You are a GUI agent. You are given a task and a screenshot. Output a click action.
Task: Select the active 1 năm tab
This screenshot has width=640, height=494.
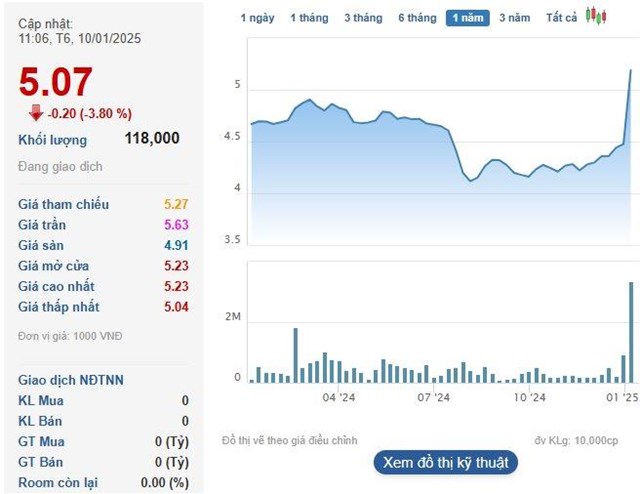467,18
